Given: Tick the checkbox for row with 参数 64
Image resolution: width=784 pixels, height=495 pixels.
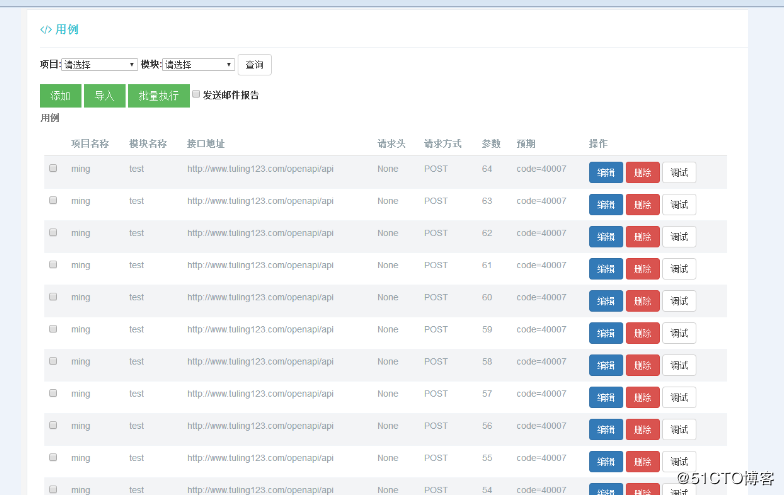Looking at the screenshot, I should (x=53, y=168).
